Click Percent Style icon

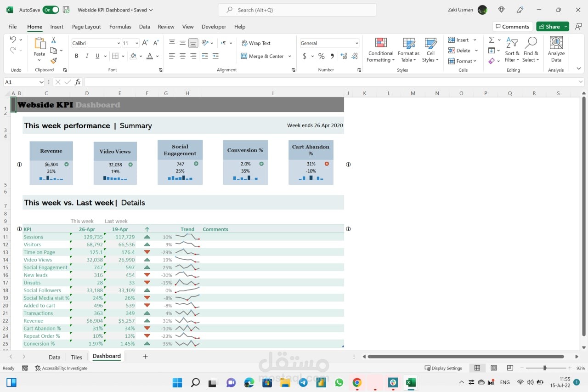pos(321,56)
